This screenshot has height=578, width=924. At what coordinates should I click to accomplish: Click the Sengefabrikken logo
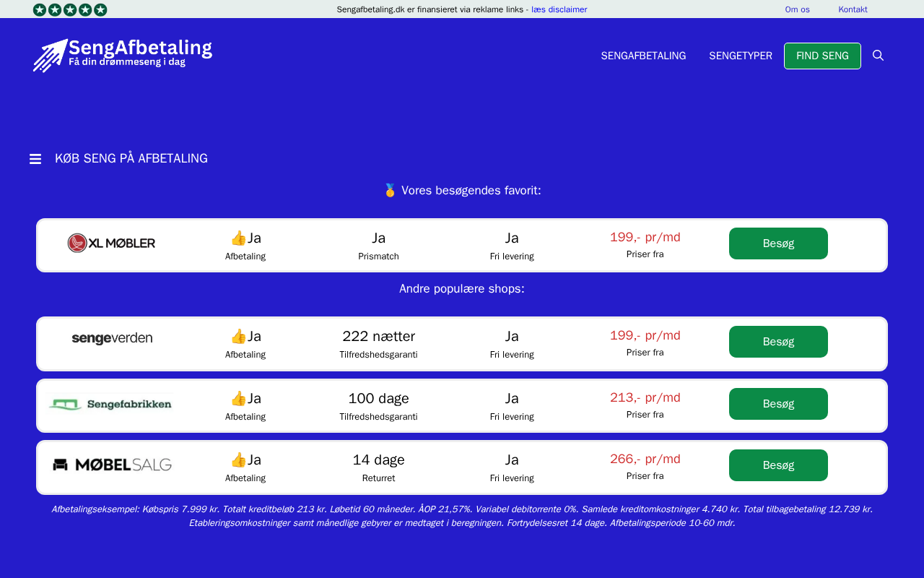tap(110, 404)
